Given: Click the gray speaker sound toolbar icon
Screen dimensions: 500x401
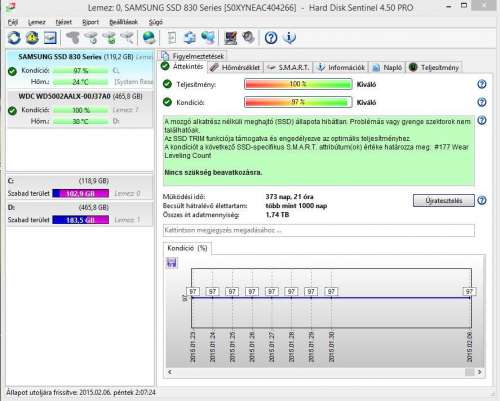Looking at the screenshot, I should pyautogui.click(x=248, y=38).
